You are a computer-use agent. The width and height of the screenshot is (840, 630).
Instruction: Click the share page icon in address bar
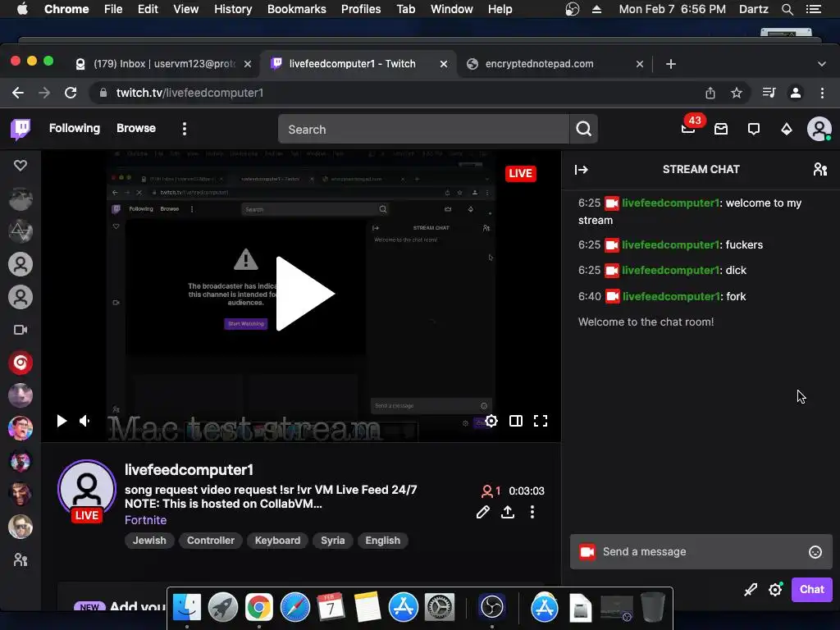710,93
